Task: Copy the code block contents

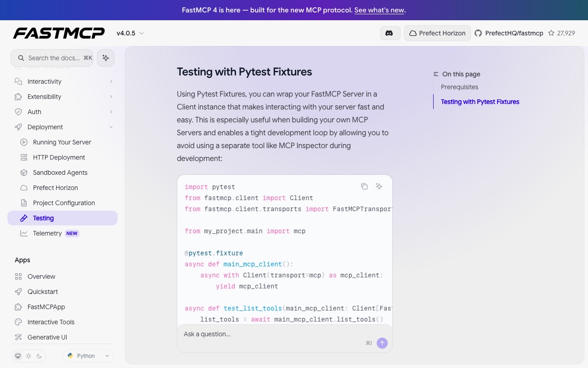Action: point(364,186)
